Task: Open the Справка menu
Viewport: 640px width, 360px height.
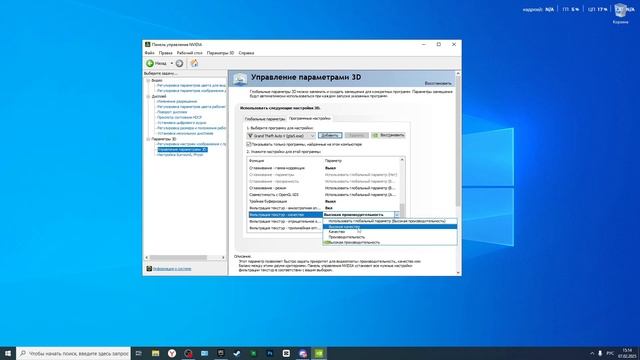Action: (246, 53)
